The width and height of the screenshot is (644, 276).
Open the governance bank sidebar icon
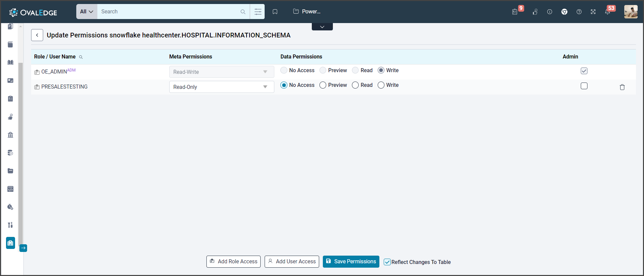point(10,135)
